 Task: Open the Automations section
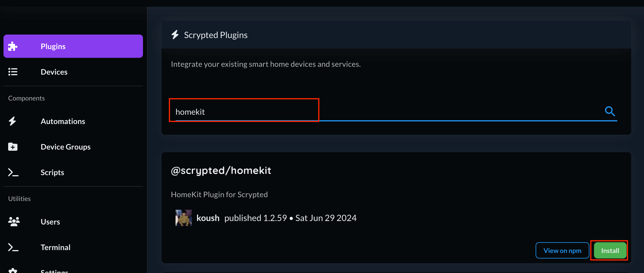[63, 121]
